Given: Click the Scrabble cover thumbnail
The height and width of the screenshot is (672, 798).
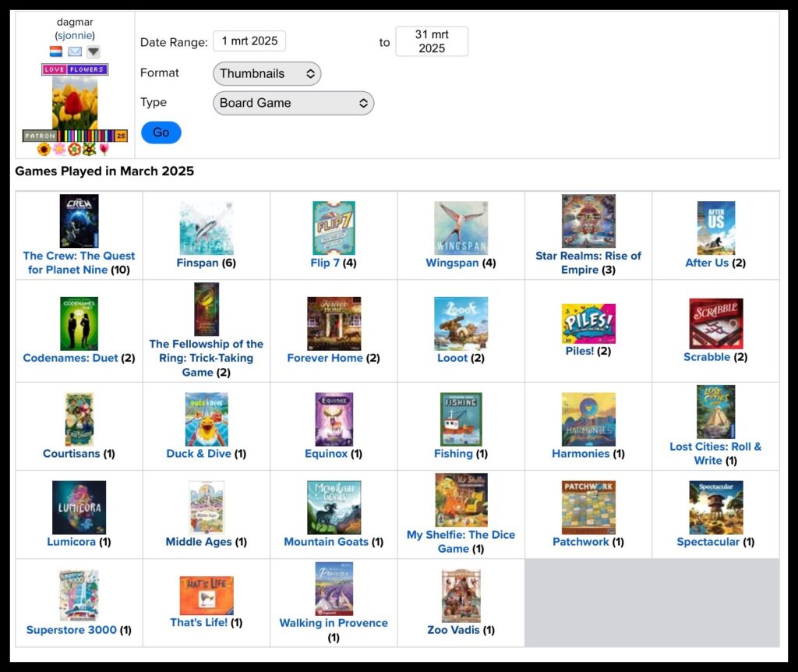Looking at the screenshot, I should (x=715, y=324).
